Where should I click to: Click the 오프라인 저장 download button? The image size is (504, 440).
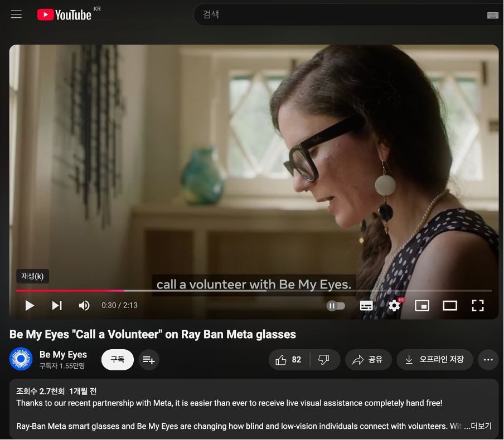[434, 360]
